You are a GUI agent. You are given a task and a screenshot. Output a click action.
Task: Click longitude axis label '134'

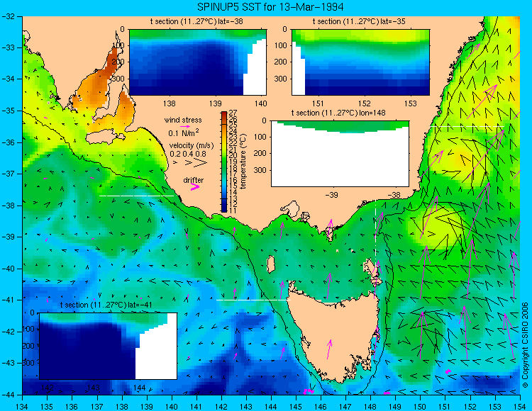(x=22, y=407)
